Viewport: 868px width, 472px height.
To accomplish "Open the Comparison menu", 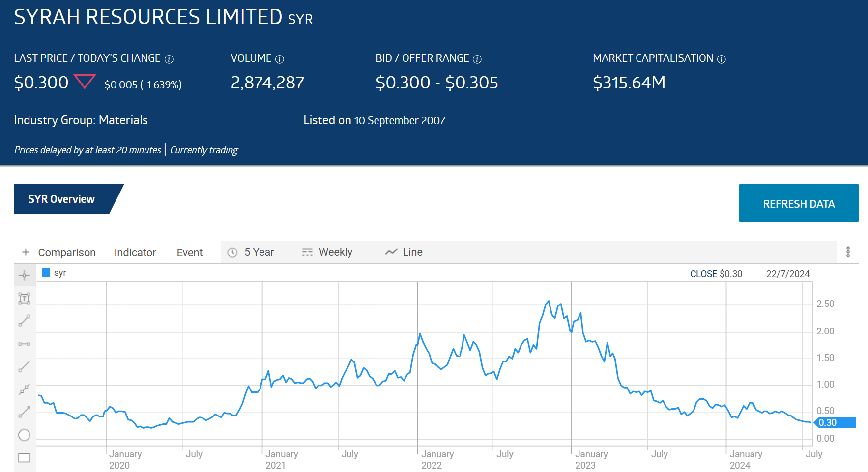I will (x=67, y=252).
